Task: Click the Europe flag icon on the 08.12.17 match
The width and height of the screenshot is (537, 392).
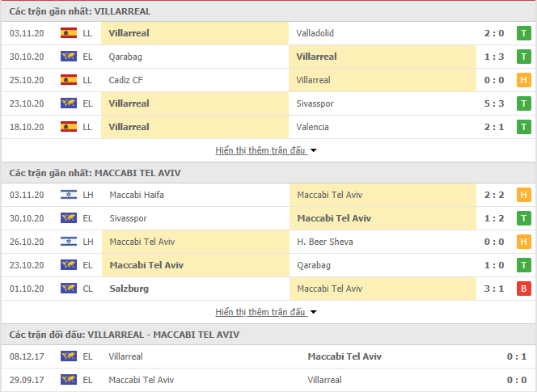Action: [69, 356]
